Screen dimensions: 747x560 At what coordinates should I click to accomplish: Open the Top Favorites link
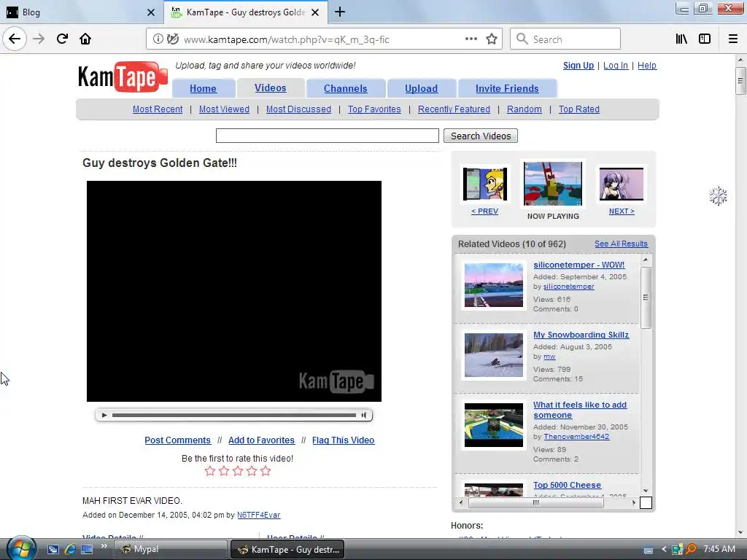(374, 109)
